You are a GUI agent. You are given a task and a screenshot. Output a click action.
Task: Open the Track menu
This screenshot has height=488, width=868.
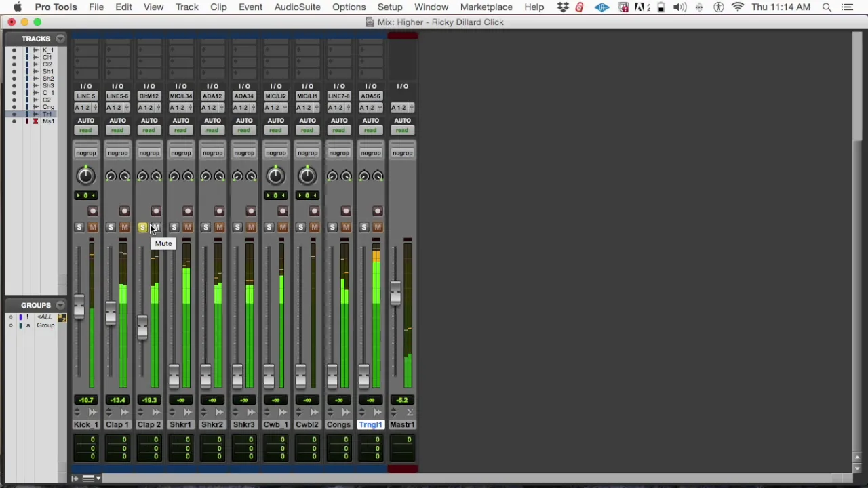tap(187, 7)
